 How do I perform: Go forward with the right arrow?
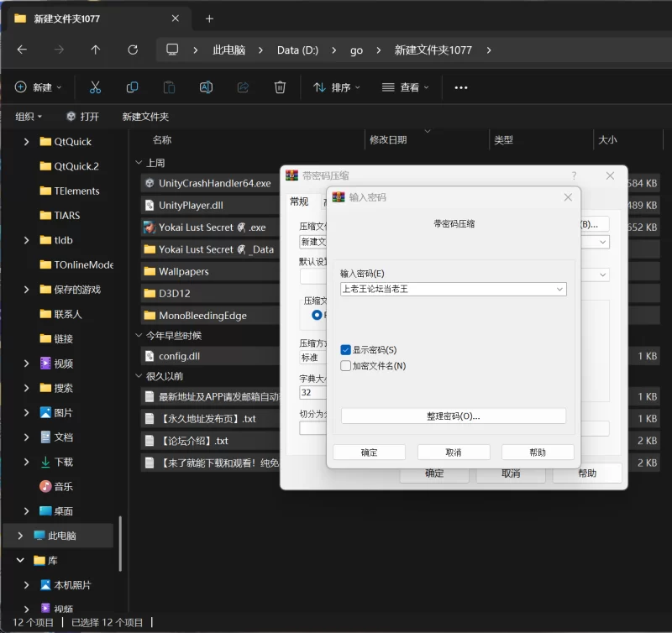coord(59,50)
